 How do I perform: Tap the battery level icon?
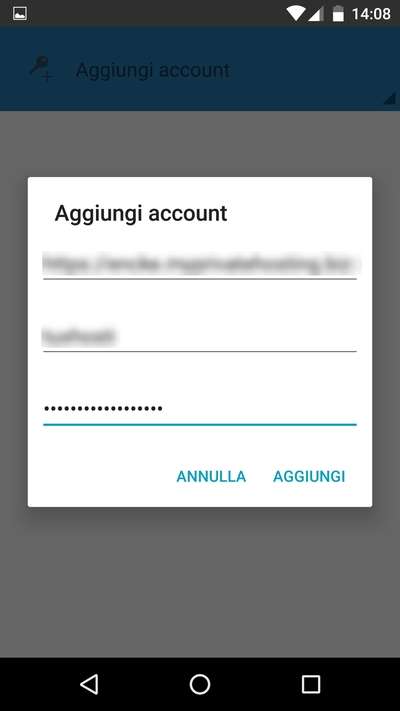pos(338,14)
